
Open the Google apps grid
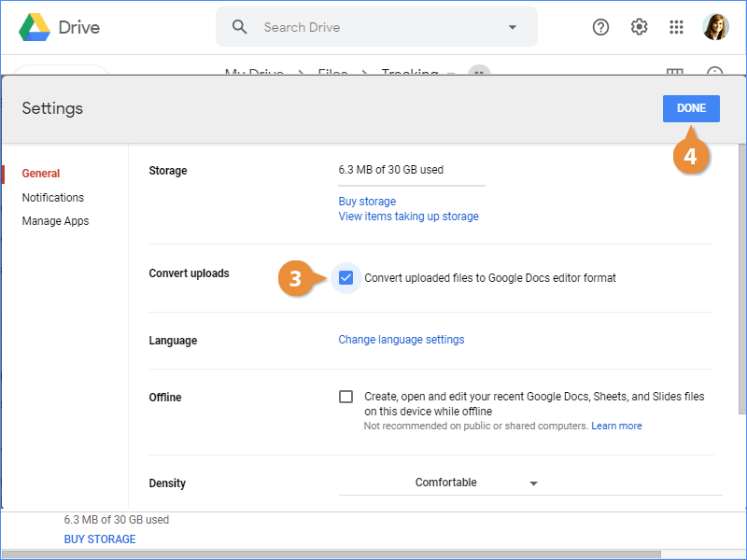[x=677, y=27]
